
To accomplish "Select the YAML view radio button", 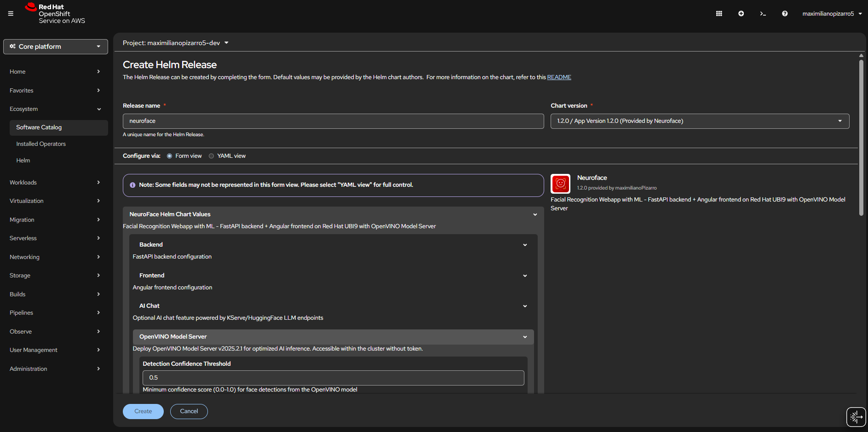I will pyautogui.click(x=212, y=156).
